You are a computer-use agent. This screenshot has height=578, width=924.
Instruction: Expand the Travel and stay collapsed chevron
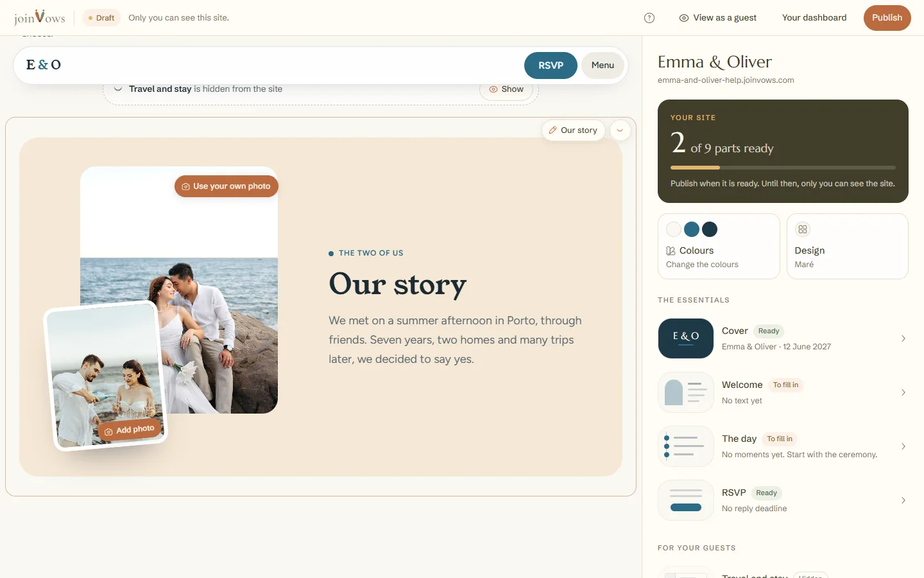(118, 89)
